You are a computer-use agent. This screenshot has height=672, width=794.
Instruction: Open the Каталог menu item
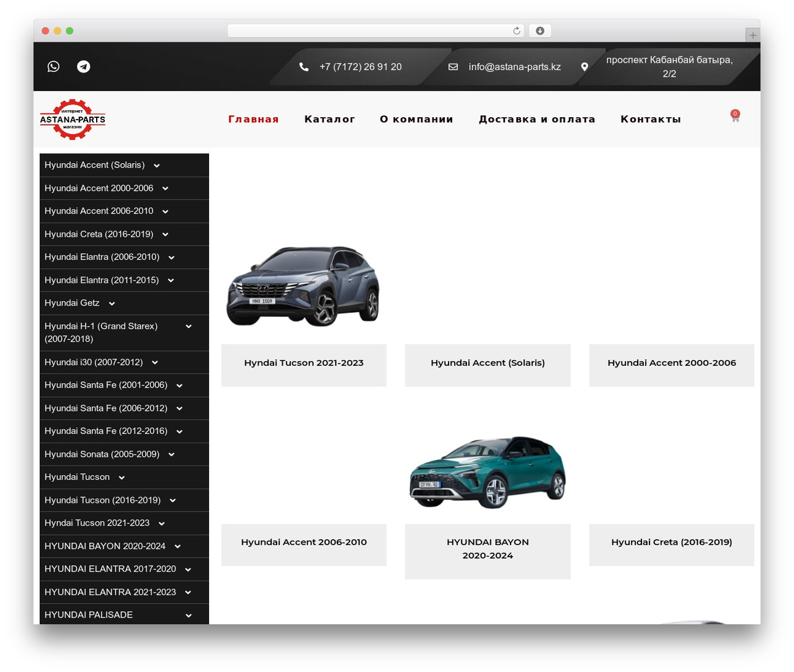point(330,119)
